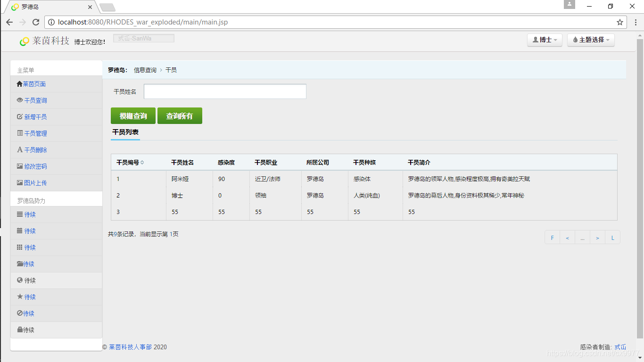
Task: Click the ... pagination button
Action: pyautogui.click(x=582, y=238)
